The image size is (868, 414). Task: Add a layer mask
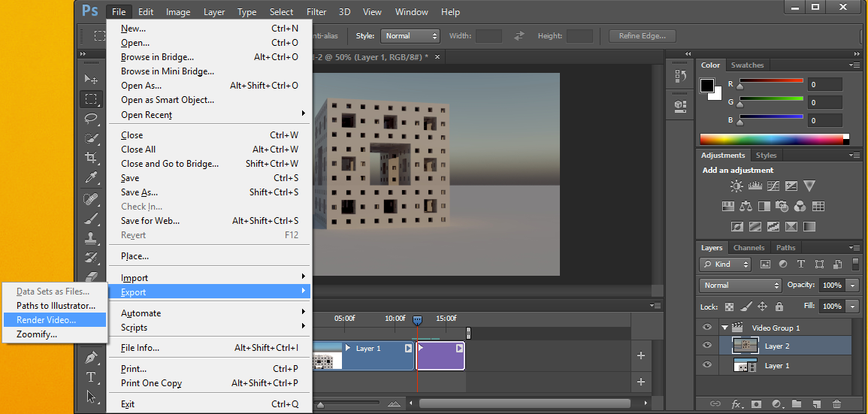pyautogui.click(x=756, y=404)
